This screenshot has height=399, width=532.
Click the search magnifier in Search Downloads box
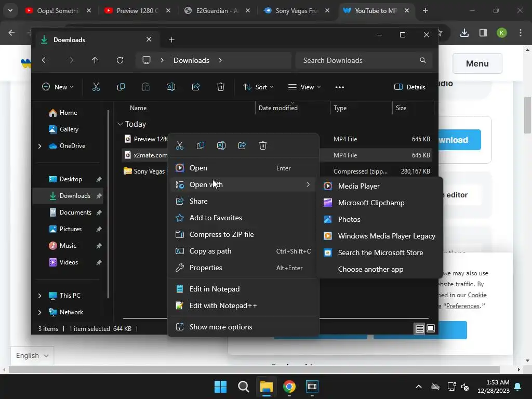pos(422,60)
